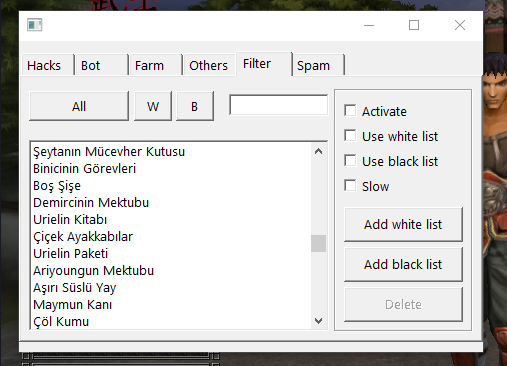Open the Bot tab
Viewport: 507px width, 366px height.
[x=101, y=65]
